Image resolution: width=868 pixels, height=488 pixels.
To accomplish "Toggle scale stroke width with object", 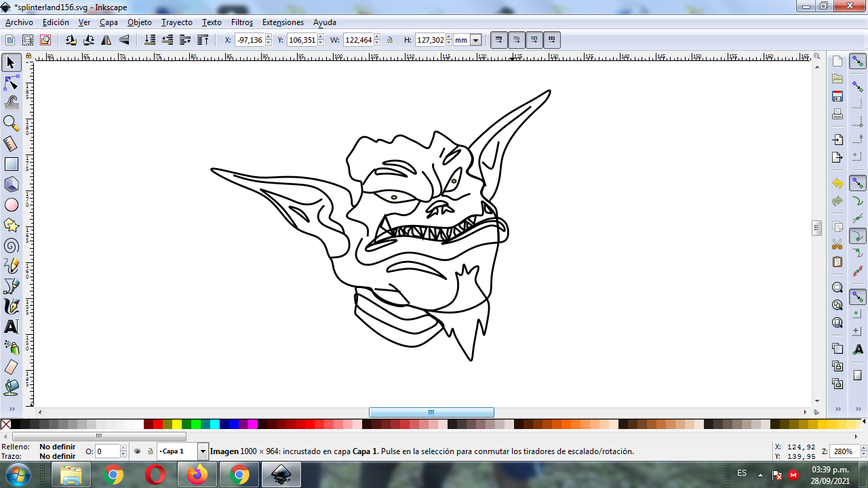I will point(499,40).
